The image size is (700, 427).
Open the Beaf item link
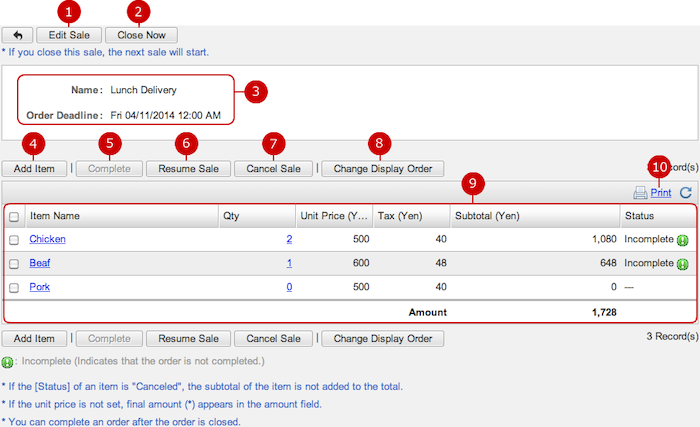click(x=40, y=263)
